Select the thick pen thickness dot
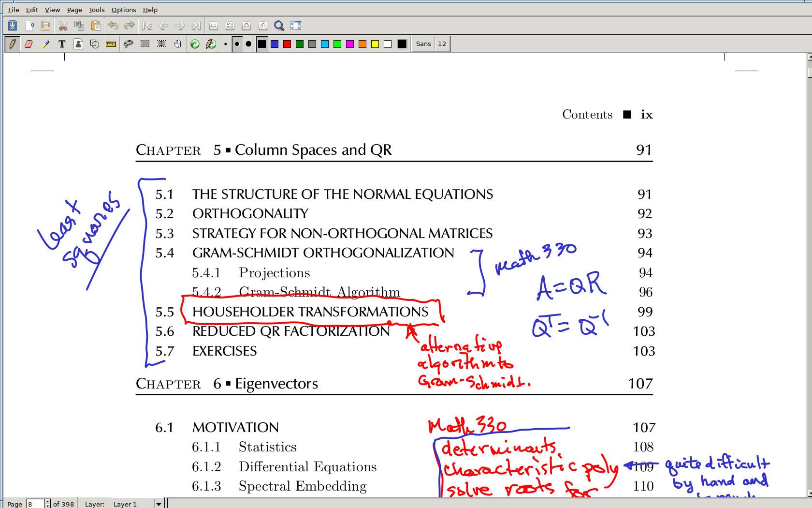 (x=248, y=44)
